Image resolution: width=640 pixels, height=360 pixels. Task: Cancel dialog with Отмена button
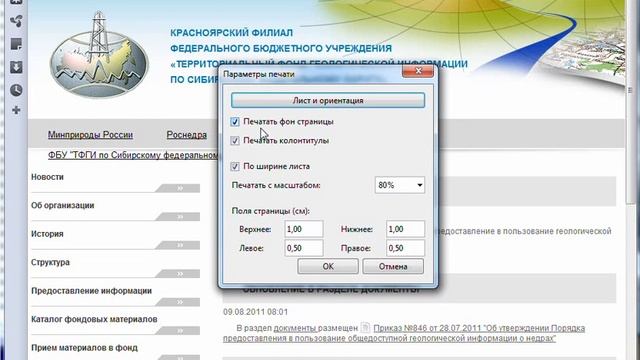[393, 266]
